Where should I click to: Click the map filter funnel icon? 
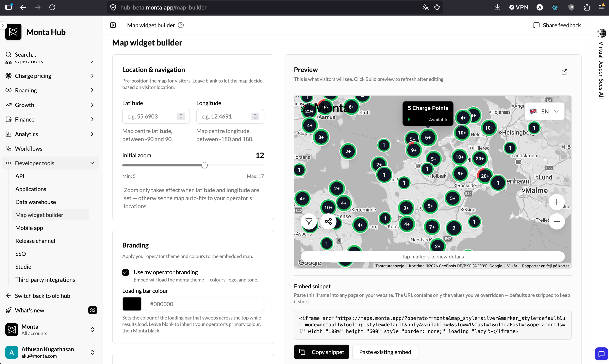[x=309, y=221]
